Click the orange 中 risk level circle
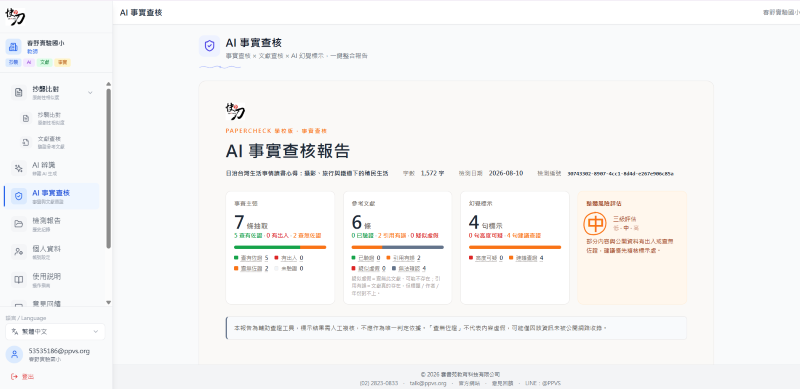 pyautogui.click(x=594, y=223)
